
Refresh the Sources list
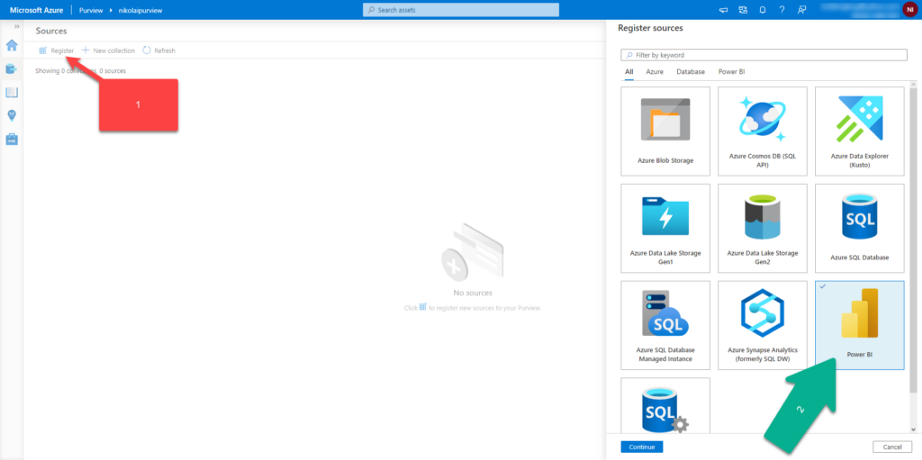[x=159, y=51]
